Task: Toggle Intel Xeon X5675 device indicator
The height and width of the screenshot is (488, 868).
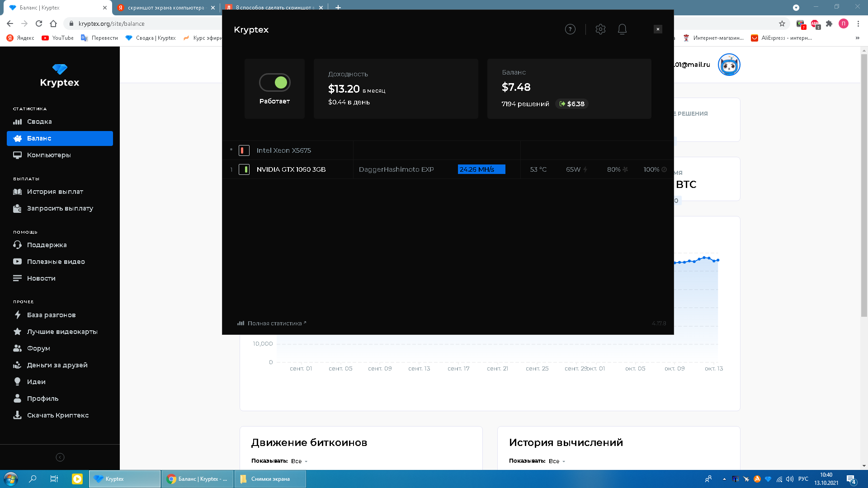Action: [x=244, y=150]
